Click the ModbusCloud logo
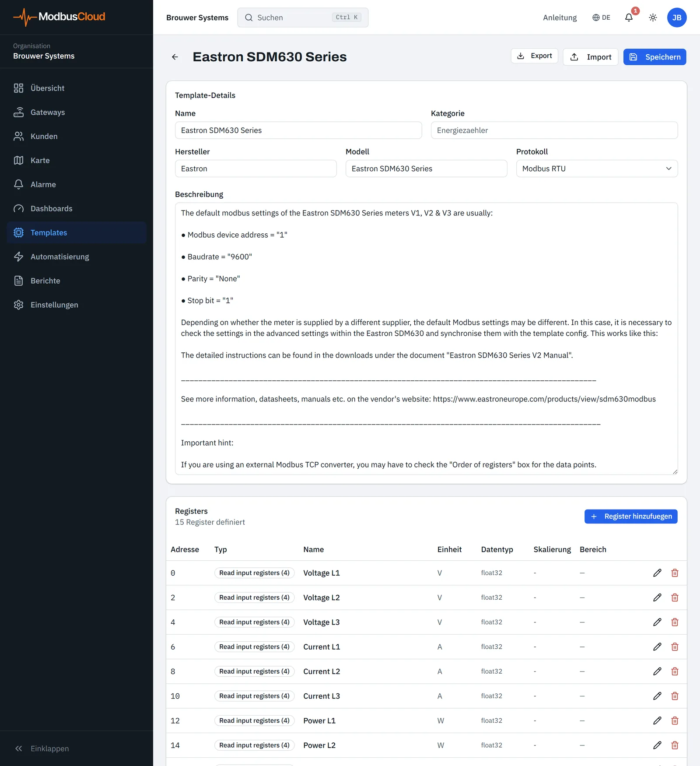 (59, 17)
